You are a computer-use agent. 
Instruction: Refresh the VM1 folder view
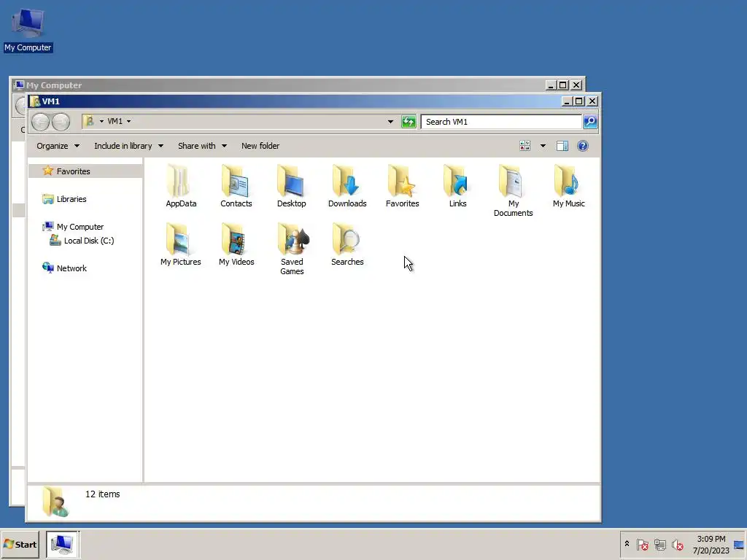coord(409,122)
